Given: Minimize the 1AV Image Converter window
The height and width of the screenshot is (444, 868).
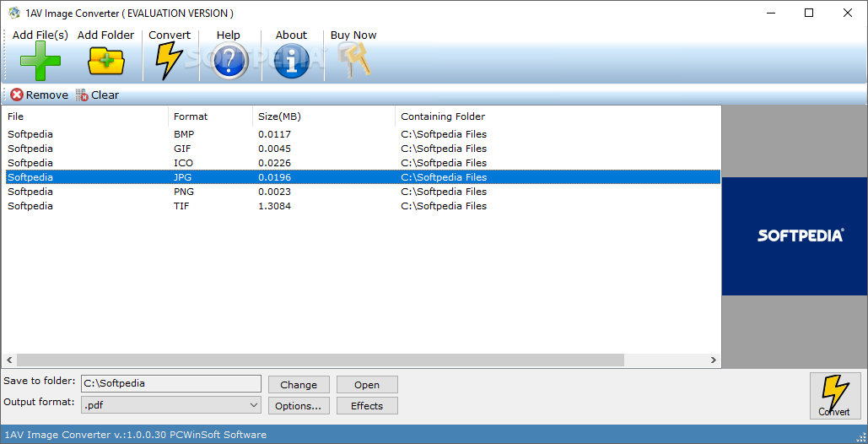Looking at the screenshot, I should pos(770,14).
